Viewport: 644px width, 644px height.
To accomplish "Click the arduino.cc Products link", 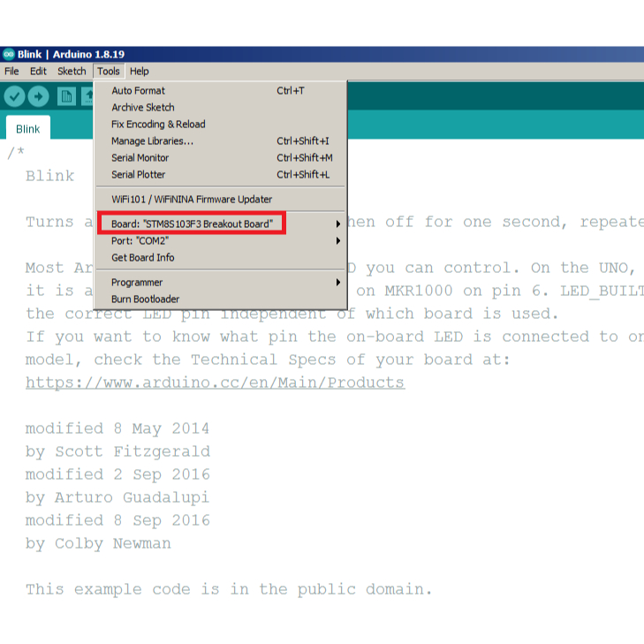I will pos(215,383).
